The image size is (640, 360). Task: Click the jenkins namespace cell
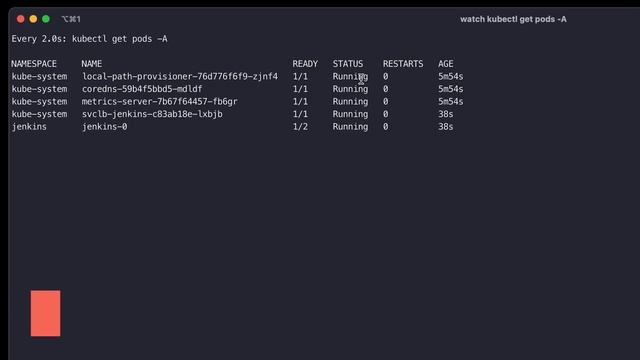(x=29, y=127)
